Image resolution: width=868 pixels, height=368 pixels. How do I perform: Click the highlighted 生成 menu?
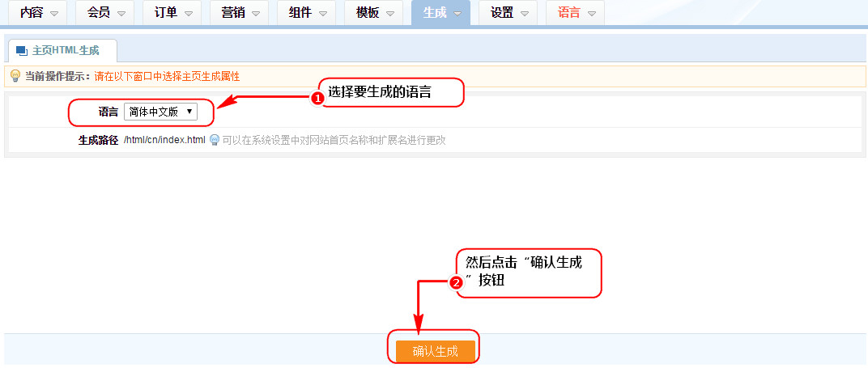(435, 13)
